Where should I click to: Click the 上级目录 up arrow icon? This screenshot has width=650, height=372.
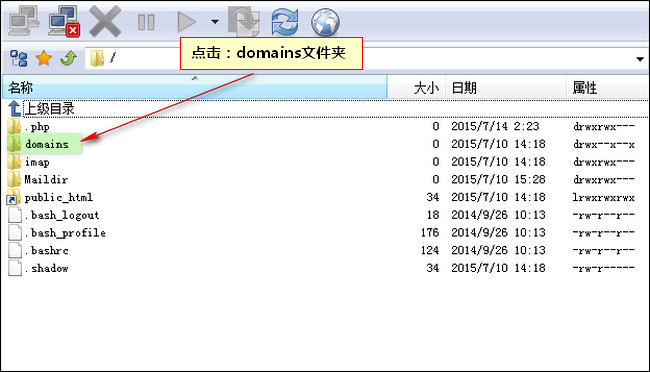point(15,109)
